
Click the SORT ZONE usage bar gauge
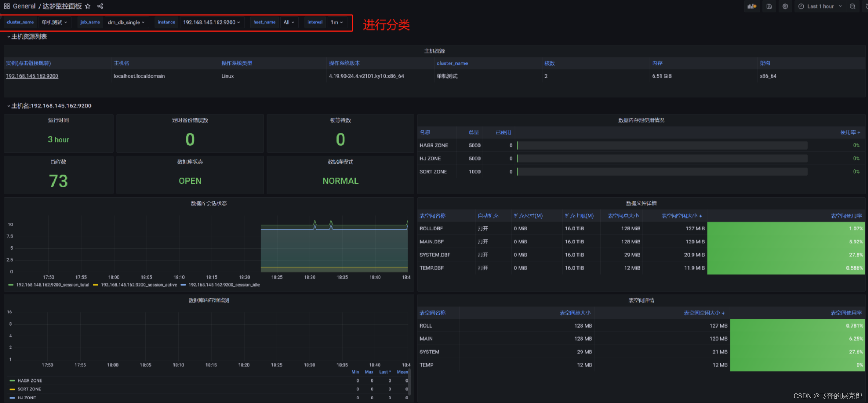662,172
